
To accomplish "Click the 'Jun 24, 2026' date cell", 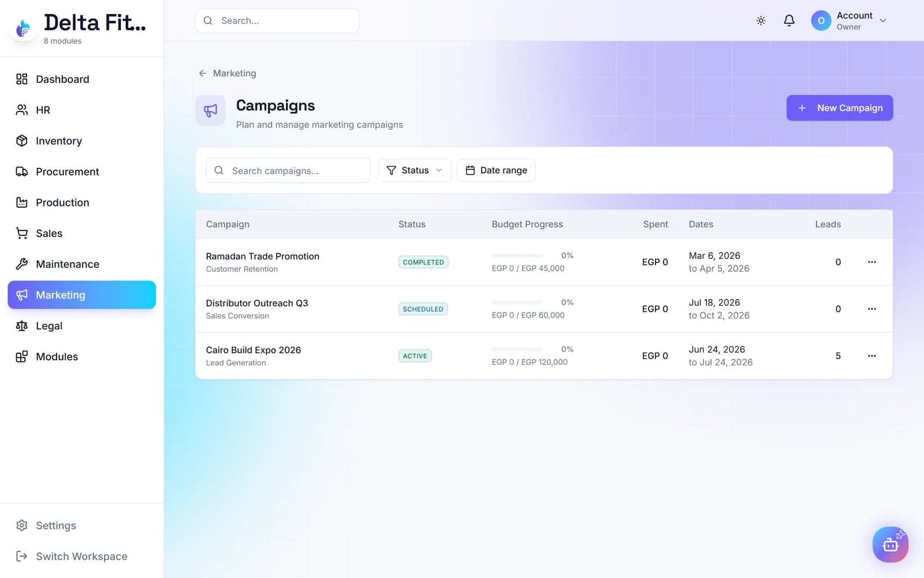I will (717, 349).
